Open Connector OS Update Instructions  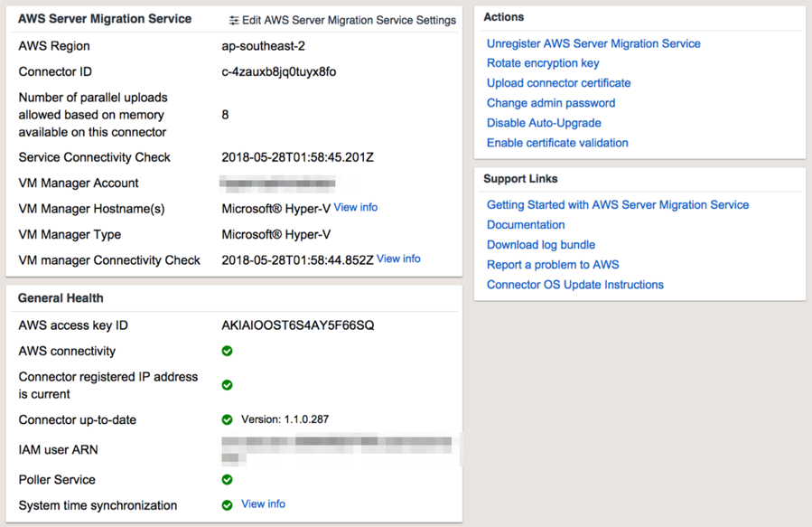[x=574, y=285]
